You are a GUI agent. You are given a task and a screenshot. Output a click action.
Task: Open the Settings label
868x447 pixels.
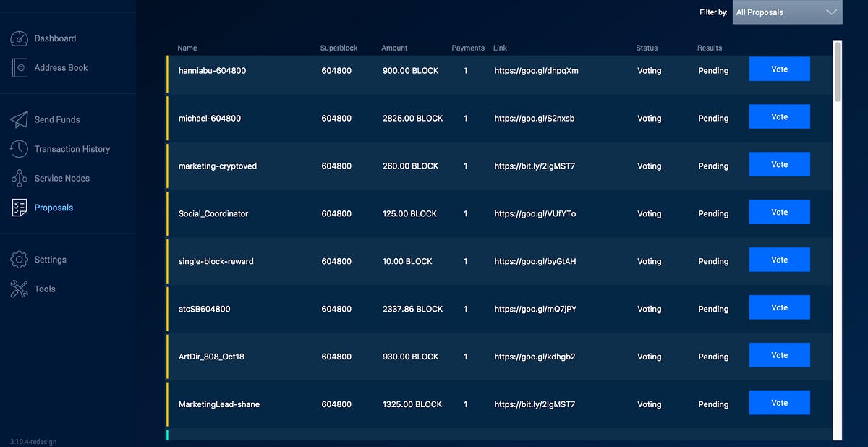tap(50, 260)
